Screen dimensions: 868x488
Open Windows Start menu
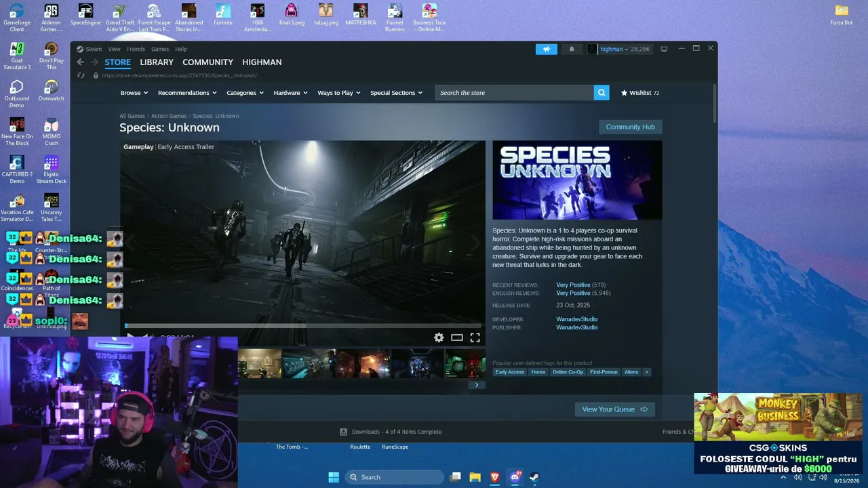(334, 477)
